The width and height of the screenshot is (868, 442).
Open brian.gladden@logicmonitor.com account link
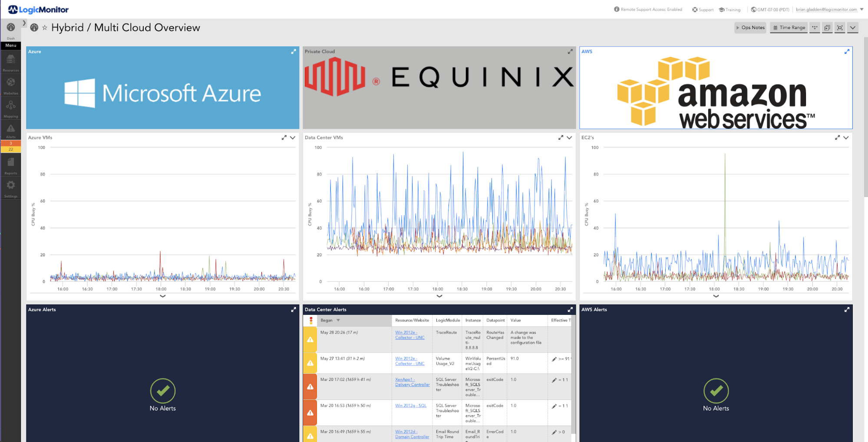coord(826,10)
